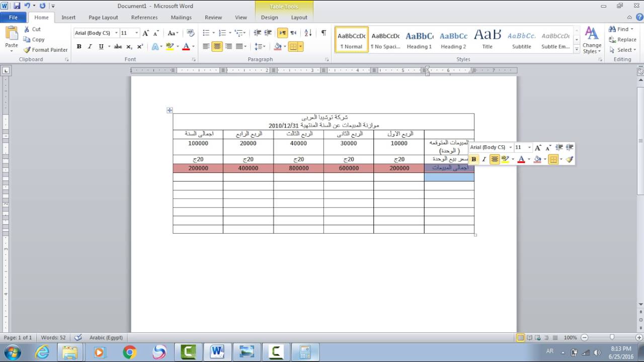644x362 pixels.
Task: Click the Format Painter button
Action: pyautogui.click(x=45, y=50)
